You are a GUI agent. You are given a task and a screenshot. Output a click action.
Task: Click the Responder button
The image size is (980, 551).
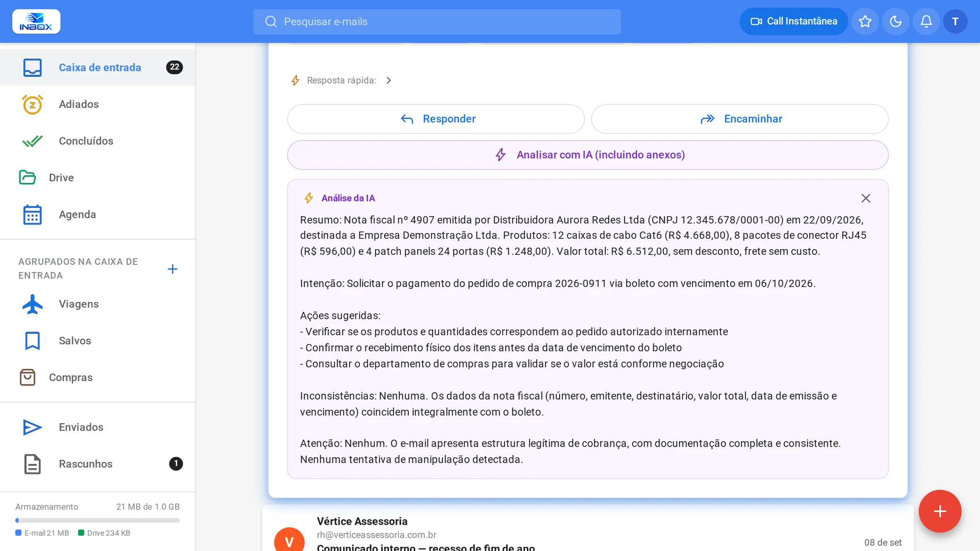(436, 119)
